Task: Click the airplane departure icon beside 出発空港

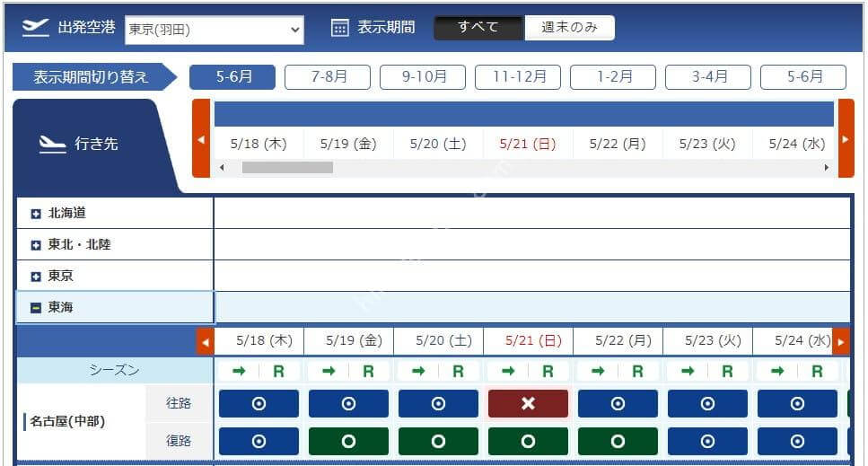Action: (35, 28)
